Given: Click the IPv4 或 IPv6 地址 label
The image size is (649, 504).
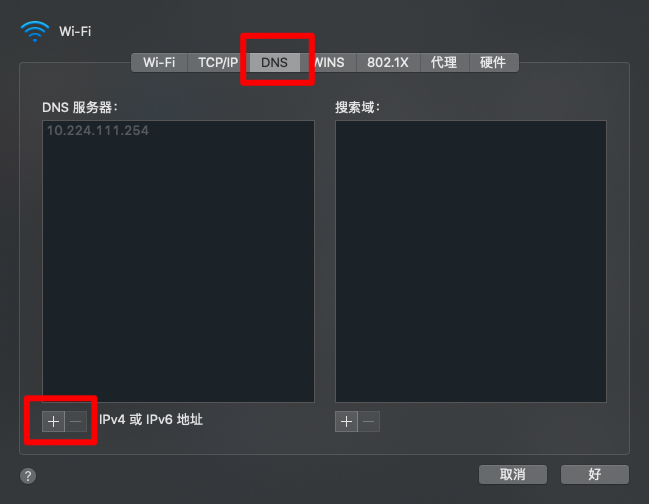Looking at the screenshot, I should tap(151, 420).
